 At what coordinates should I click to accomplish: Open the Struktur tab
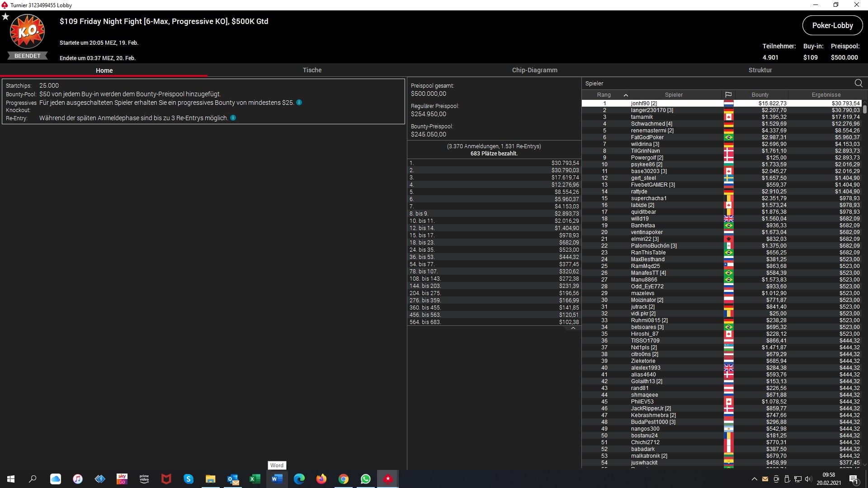coord(760,70)
